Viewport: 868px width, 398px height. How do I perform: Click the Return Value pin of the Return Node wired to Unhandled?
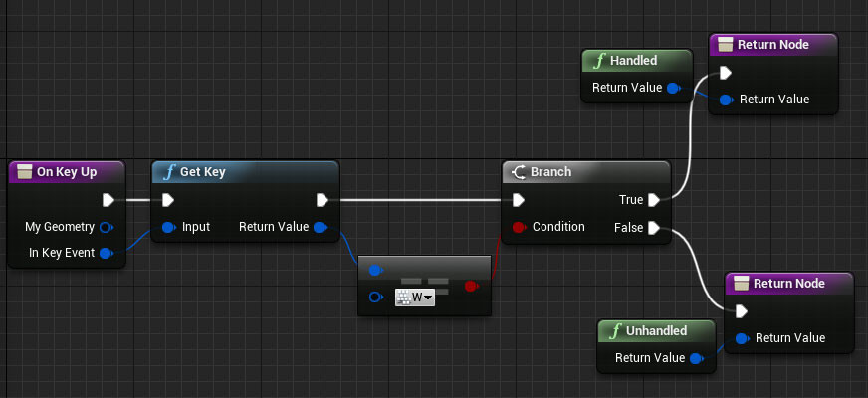(742, 338)
